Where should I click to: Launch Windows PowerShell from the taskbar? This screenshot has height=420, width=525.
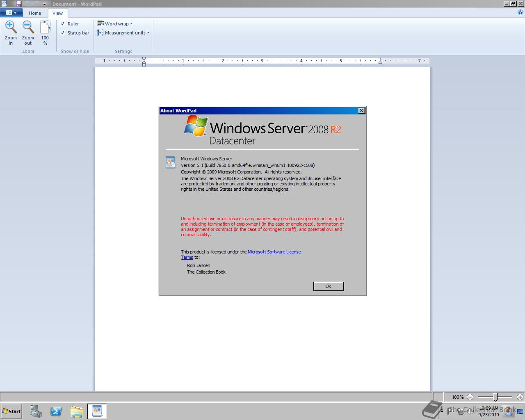(56, 411)
